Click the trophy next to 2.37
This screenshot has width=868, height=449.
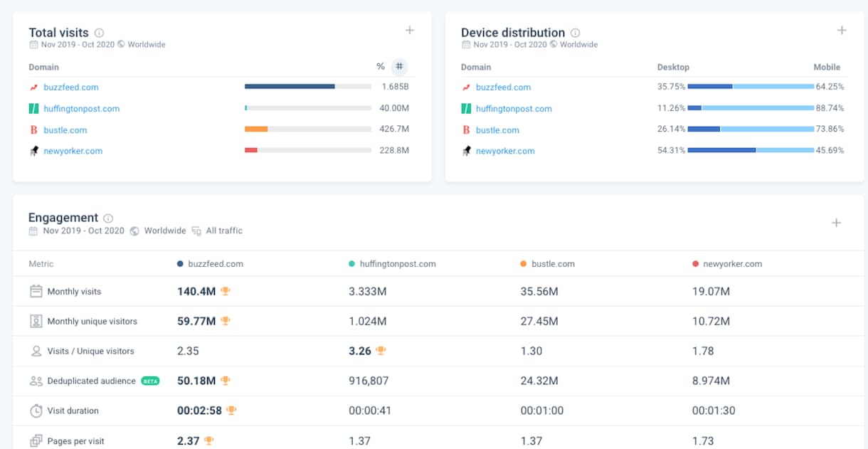(x=208, y=441)
